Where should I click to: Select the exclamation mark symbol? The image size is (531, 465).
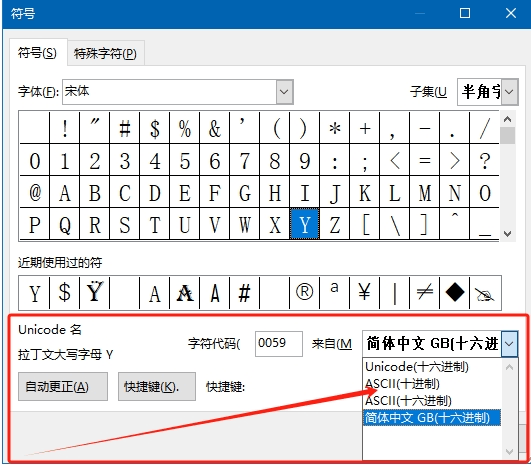tap(65, 128)
